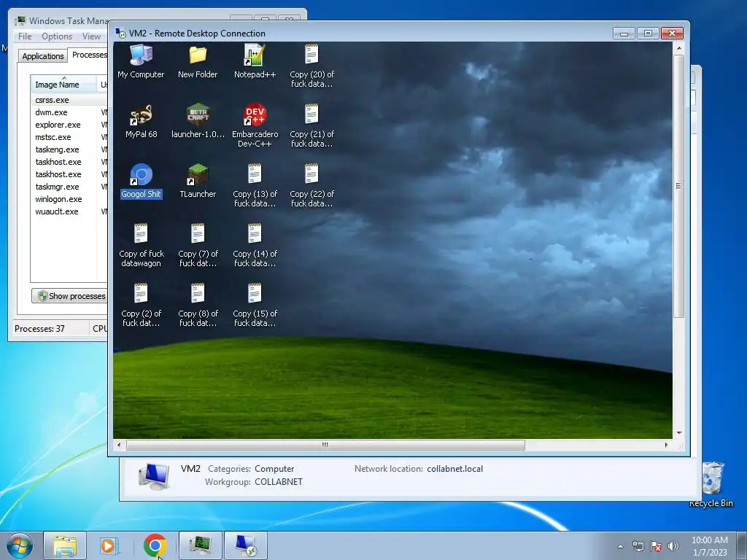Screen dimensions: 747x560
Task: Click the Show desktop button on taskbar
Action: (x=742, y=545)
